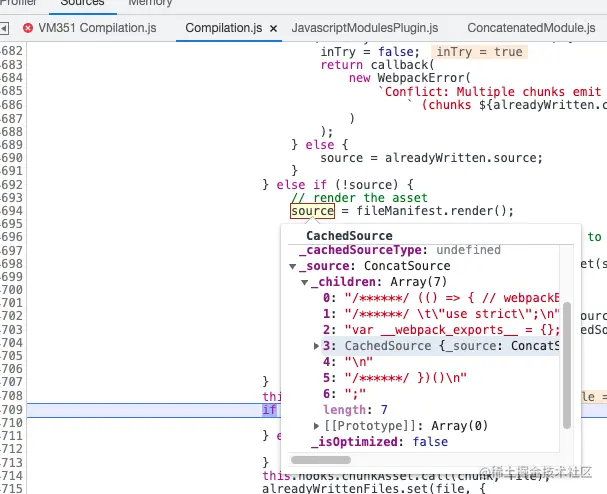Open the JavascriptModulesPlugin.js tab
The image size is (607, 494).
[365, 28]
